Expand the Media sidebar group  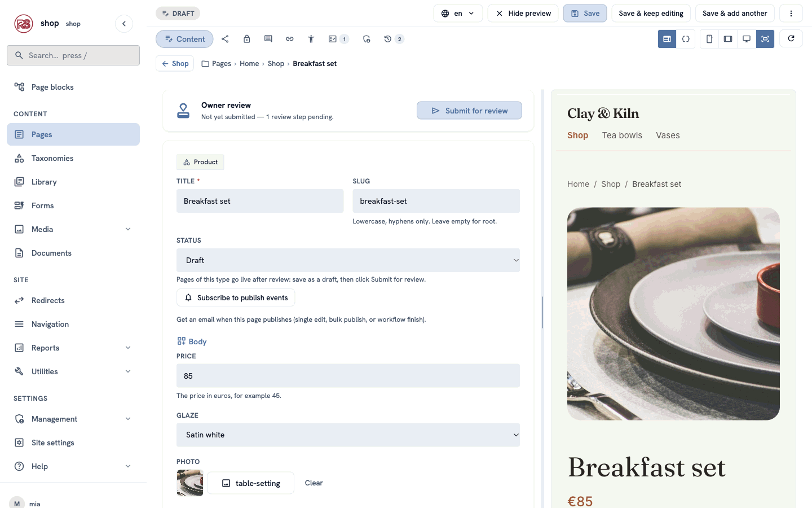click(x=73, y=229)
